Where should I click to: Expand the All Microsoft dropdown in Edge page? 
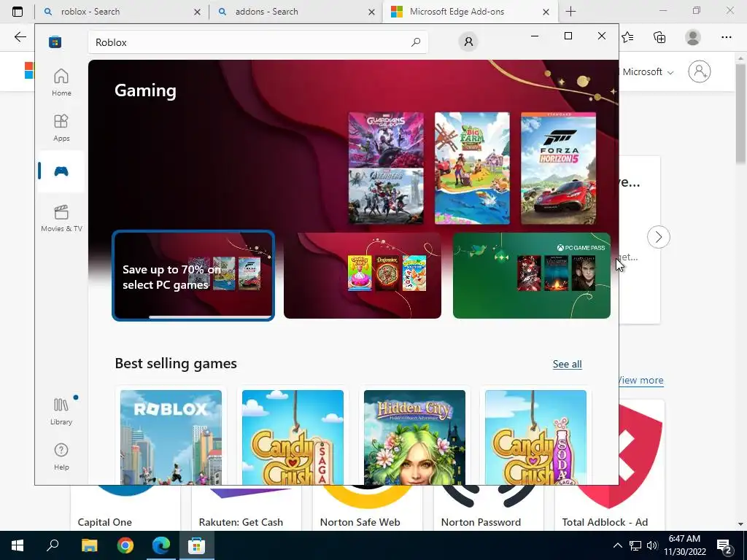[647, 72]
